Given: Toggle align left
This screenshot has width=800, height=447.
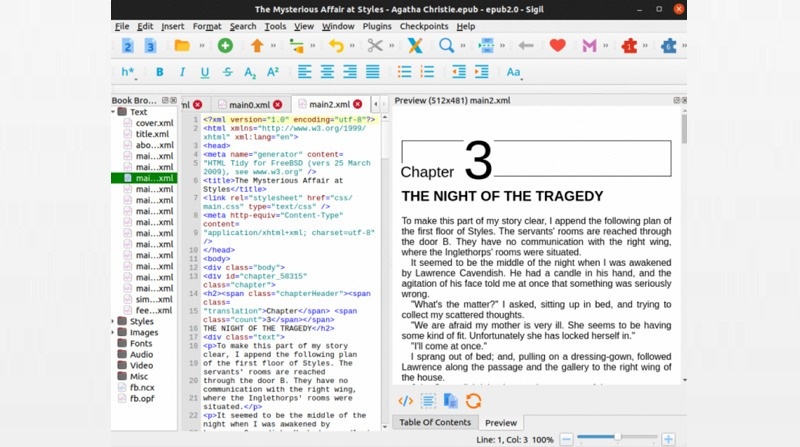Looking at the screenshot, I should click(305, 72).
